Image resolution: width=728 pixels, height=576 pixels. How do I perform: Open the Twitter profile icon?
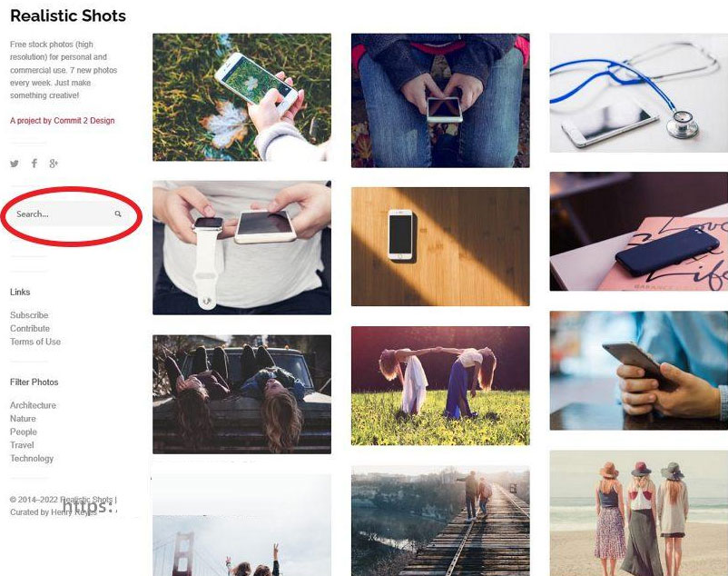(15, 164)
